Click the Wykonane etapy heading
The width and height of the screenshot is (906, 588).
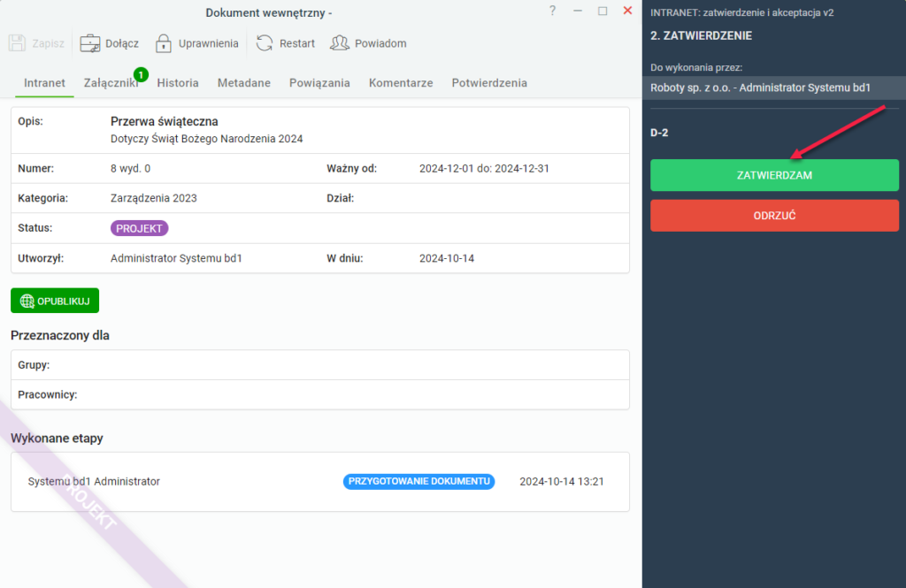click(57, 439)
